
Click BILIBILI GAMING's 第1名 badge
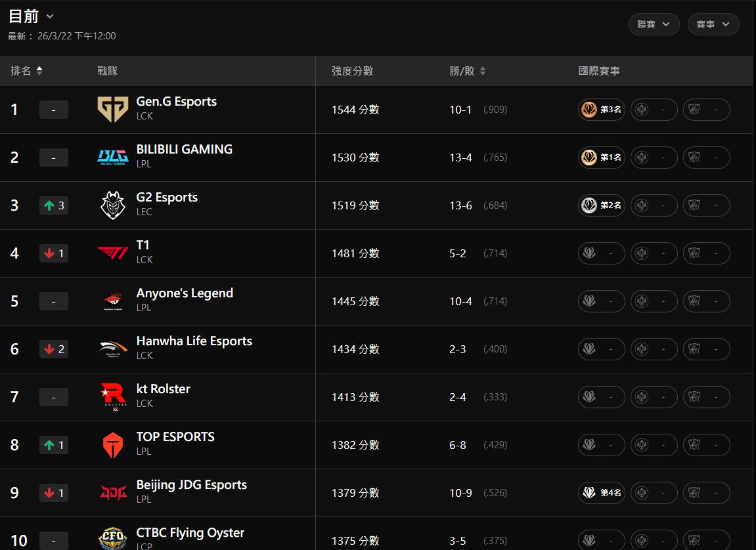pyautogui.click(x=601, y=158)
